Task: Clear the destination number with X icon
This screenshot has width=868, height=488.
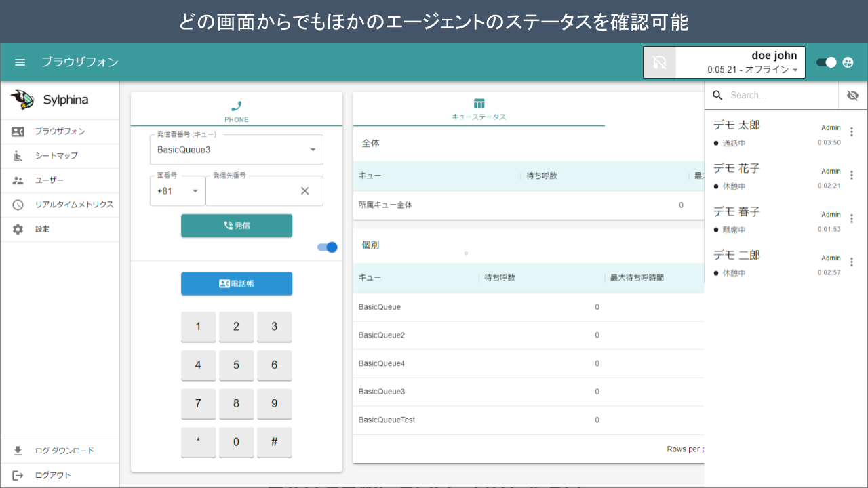Action: pos(304,191)
